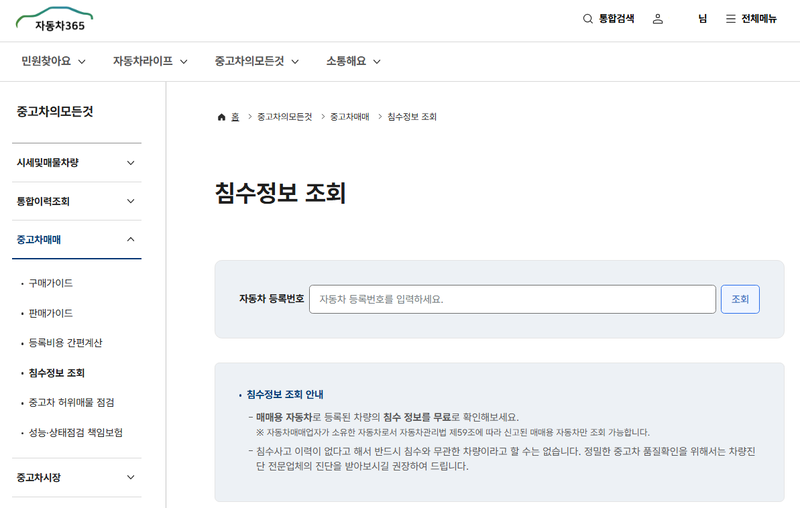This screenshot has height=508, width=800.
Task: Click the 침수정보 조회 안내 heading
Action: coord(285,394)
